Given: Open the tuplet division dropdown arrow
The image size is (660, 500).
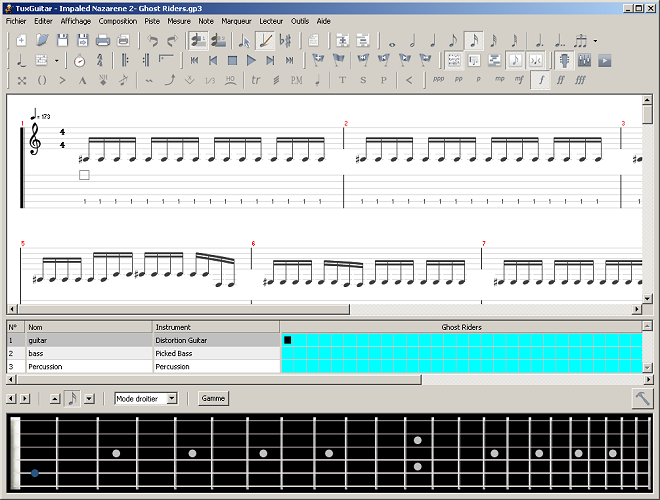Looking at the screenshot, I should pyautogui.click(x=595, y=41).
